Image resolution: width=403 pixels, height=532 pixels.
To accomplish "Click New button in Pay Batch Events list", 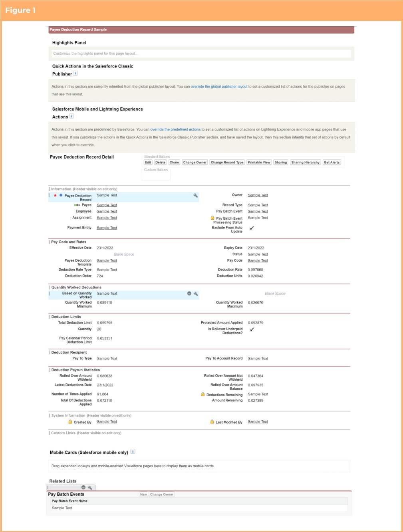I will coord(143,494).
